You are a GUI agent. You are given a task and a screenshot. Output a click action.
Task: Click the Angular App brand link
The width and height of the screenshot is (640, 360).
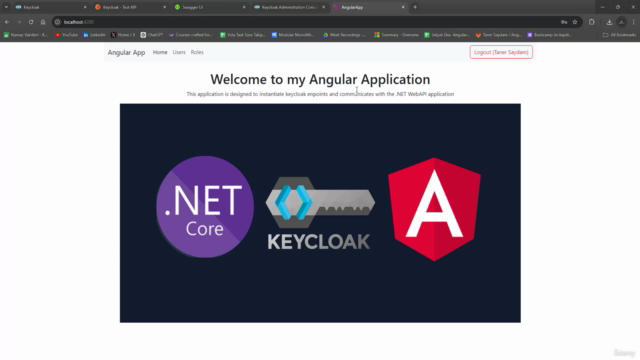click(126, 52)
